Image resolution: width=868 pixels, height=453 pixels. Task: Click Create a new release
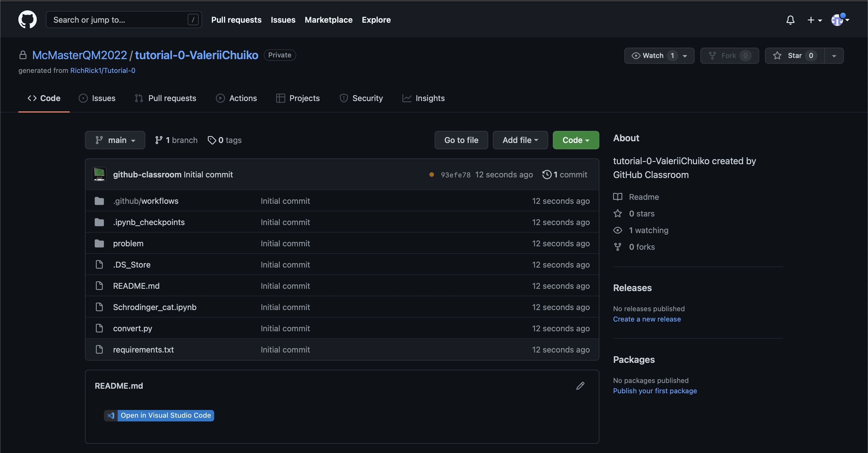pyautogui.click(x=647, y=319)
